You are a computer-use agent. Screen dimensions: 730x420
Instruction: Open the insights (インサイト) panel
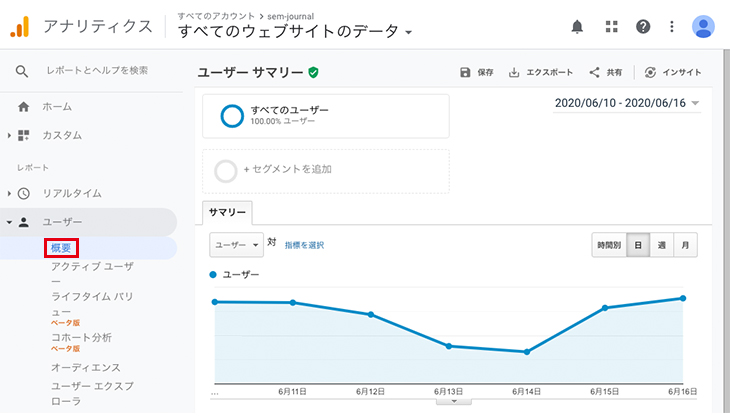(x=673, y=72)
